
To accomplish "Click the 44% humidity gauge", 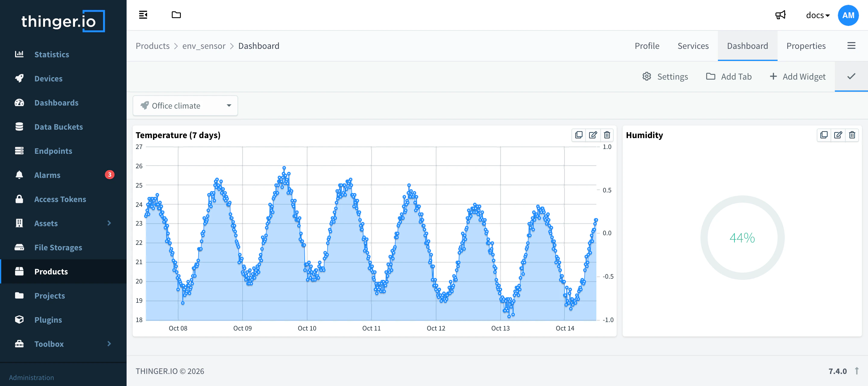I will [742, 238].
